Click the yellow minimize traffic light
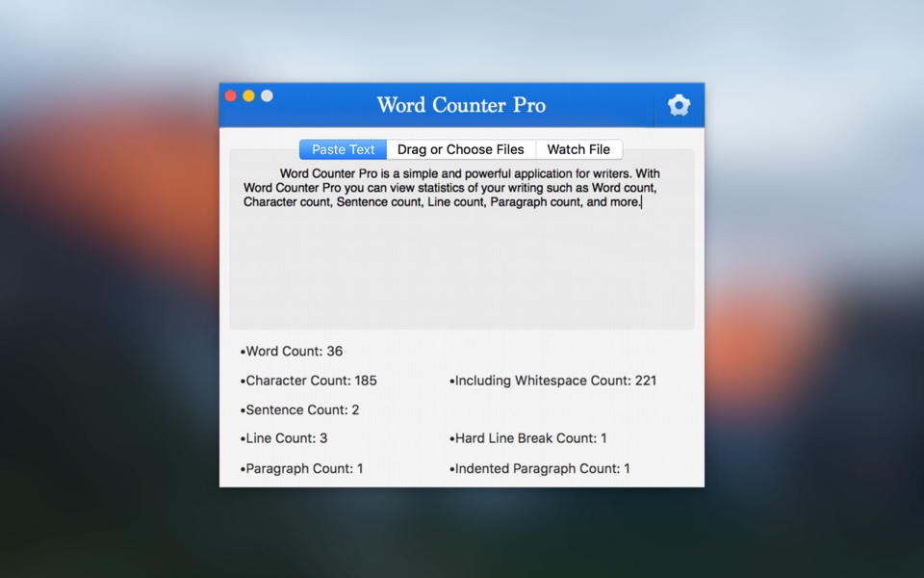This screenshot has width=924, height=578. pyautogui.click(x=249, y=95)
